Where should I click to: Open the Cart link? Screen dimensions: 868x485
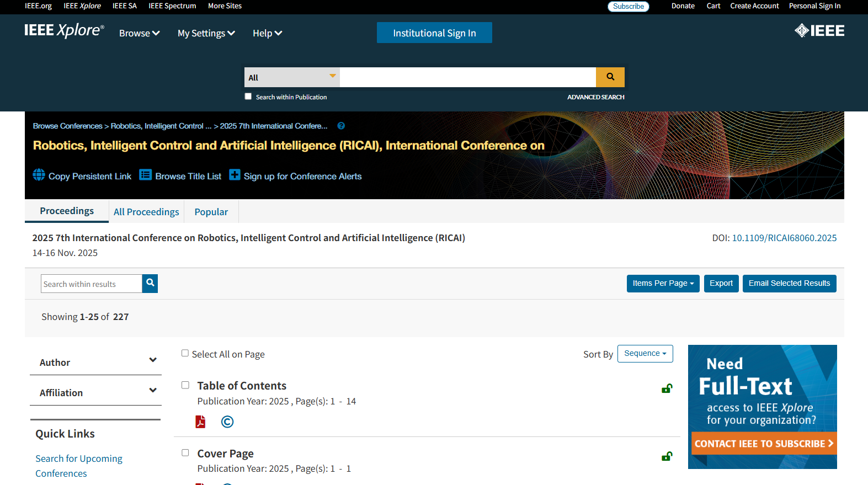(713, 6)
